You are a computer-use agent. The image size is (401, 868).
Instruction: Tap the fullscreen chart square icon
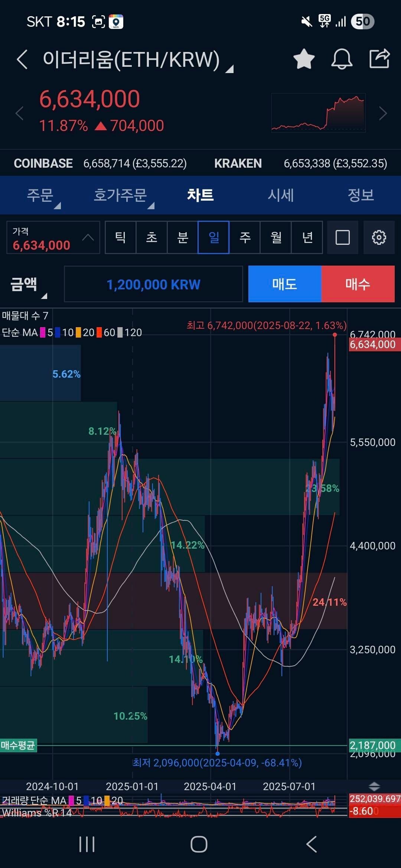point(342,237)
